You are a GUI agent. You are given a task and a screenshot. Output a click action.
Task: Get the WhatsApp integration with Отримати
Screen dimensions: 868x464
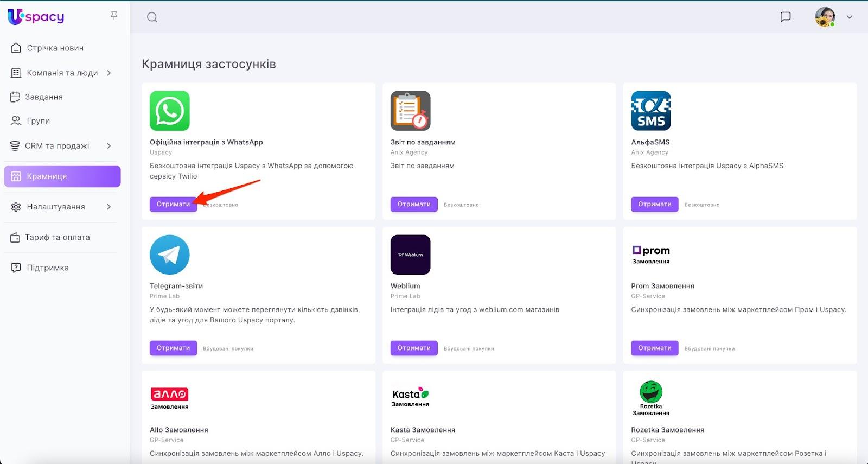(x=173, y=204)
